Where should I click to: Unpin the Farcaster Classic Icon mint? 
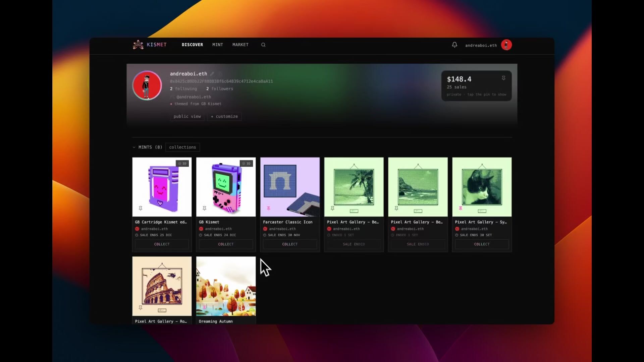(268, 208)
